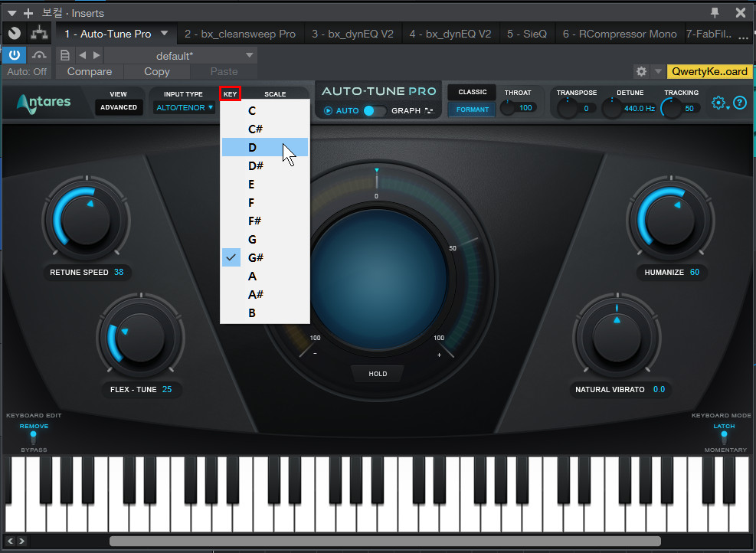The height and width of the screenshot is (553, 756).
Task: Open the default* preset dropdown
Action: tap(181, 55)
